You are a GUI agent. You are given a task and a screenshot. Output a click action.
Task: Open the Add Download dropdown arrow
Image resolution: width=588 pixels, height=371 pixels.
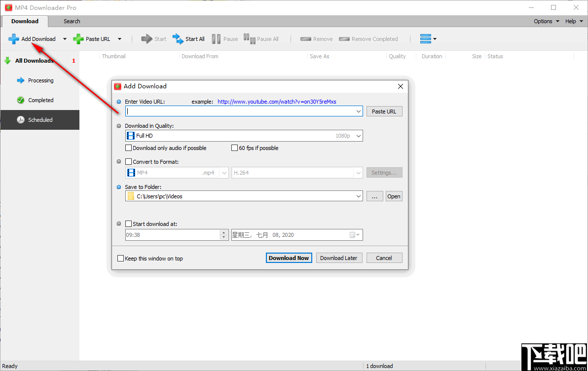tap(65, 39)
